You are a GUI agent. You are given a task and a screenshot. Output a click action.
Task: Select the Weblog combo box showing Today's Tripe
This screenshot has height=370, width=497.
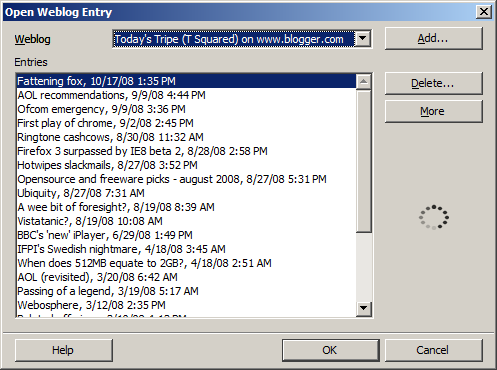click(x=242, y=39)
